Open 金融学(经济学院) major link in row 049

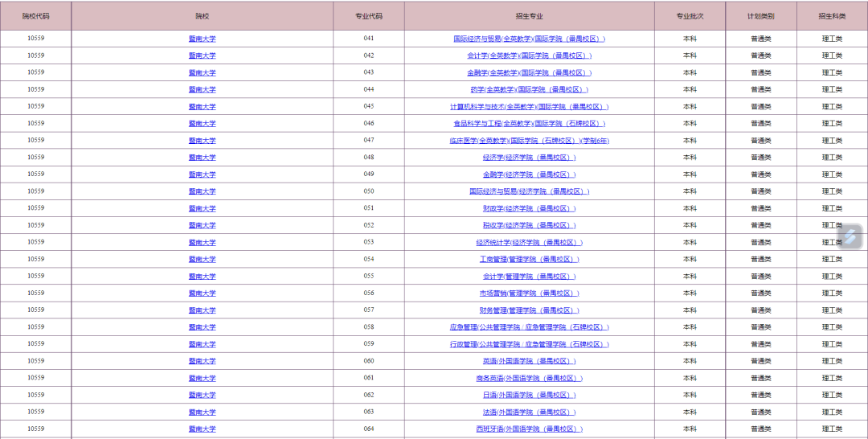pos(529,174)
